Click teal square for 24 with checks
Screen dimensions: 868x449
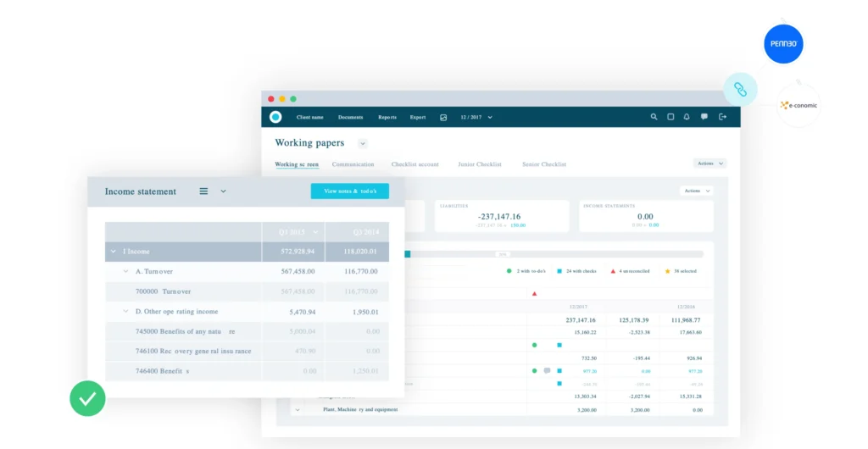[x=559, y=271]
